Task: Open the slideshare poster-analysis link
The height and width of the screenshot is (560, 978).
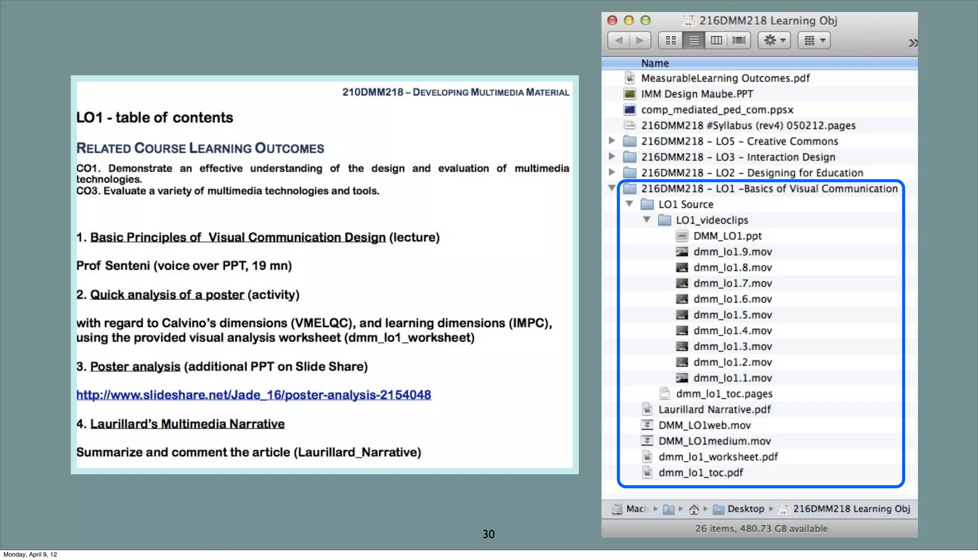Action: (x=254, y=395)
